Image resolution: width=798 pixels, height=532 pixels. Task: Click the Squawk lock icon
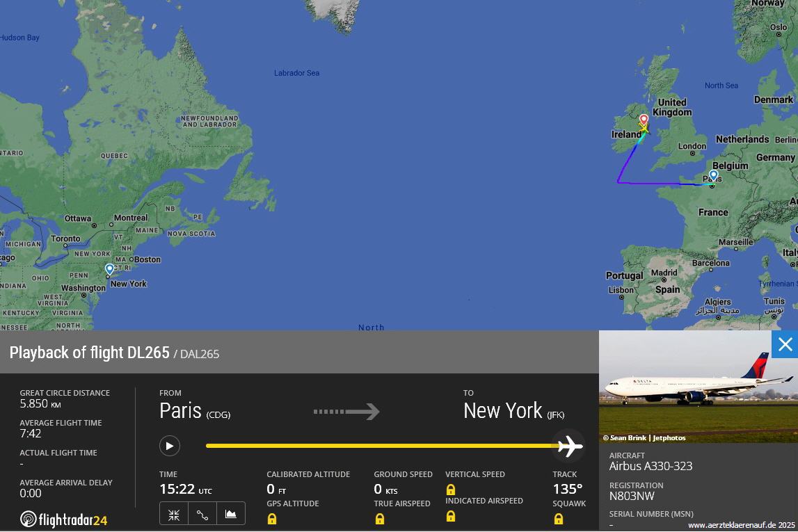pyautogui.click(x=558, y=519)
